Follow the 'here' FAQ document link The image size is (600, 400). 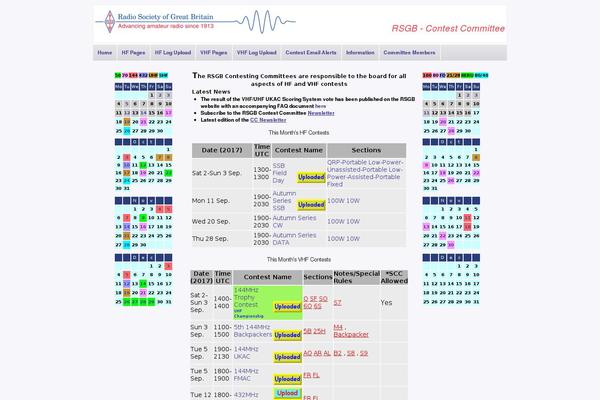320,106
